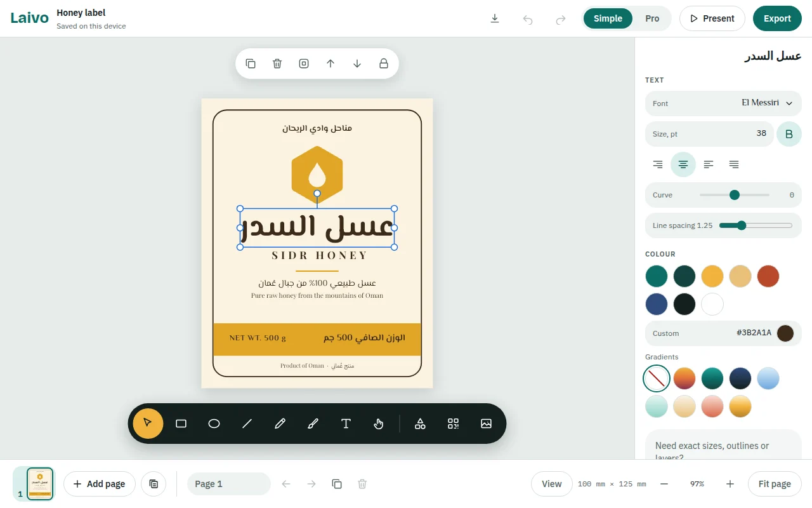812x508 pixels.
Task: Click the download icon in header
Action: click(495, 18)
